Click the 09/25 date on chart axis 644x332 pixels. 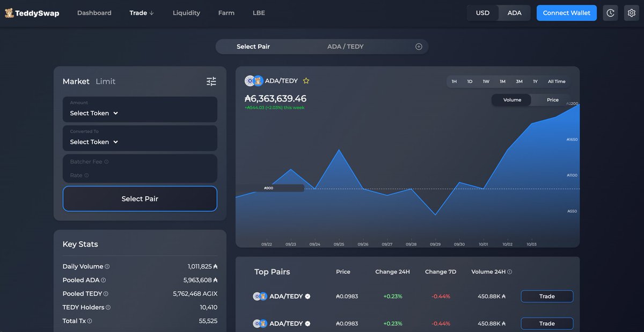(x=339, y=244)
